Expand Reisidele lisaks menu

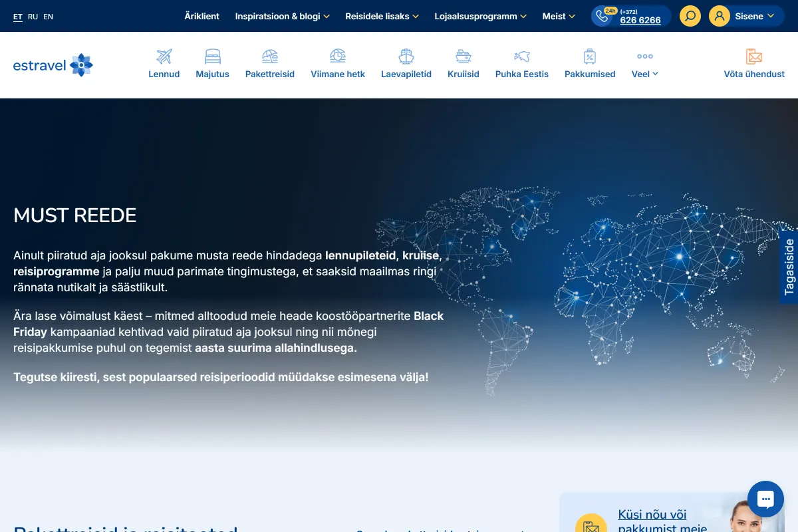click(382, 16)
